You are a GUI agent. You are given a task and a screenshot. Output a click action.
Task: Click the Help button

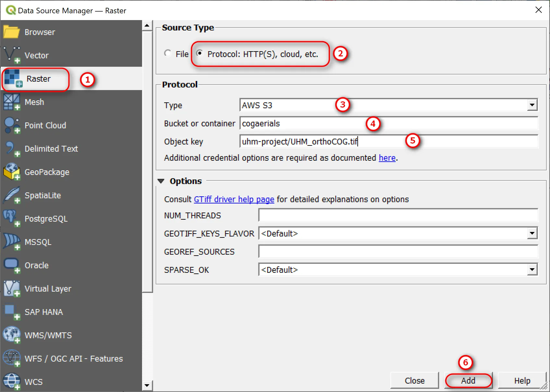point(522,381)
